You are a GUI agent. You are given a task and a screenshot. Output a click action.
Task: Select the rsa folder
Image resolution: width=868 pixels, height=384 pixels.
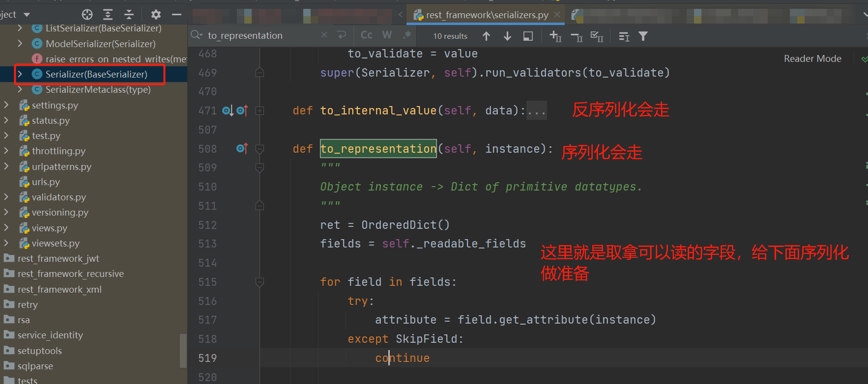coord(24,320)
